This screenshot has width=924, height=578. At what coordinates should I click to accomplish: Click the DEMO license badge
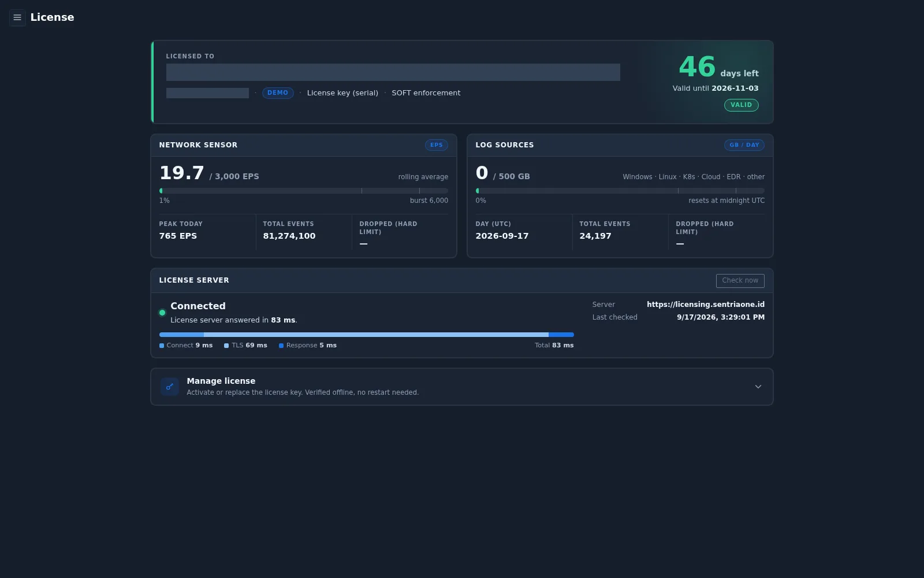coord(278,93)
